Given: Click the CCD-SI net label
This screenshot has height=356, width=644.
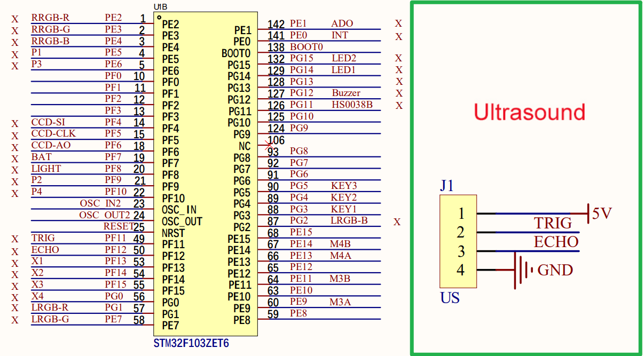Looking at the screenshot, I should point(48,122).
